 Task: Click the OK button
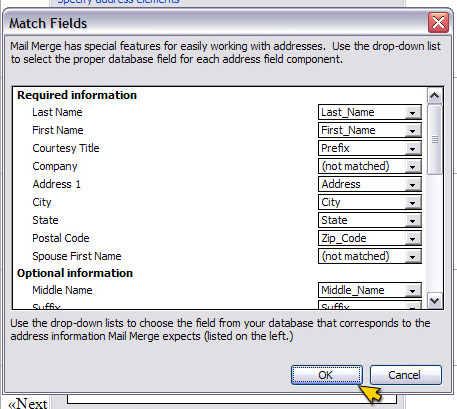[327, 375]
